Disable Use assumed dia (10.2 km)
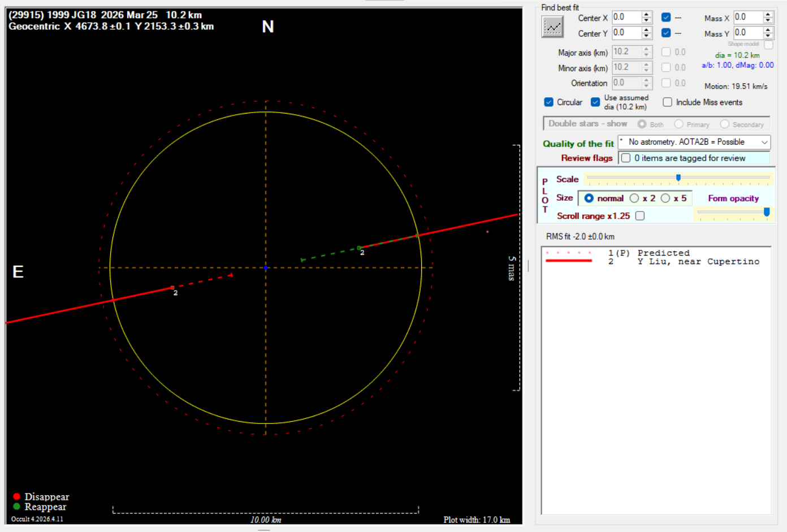This screenshot has width=787, height=532. pos(595,102)
